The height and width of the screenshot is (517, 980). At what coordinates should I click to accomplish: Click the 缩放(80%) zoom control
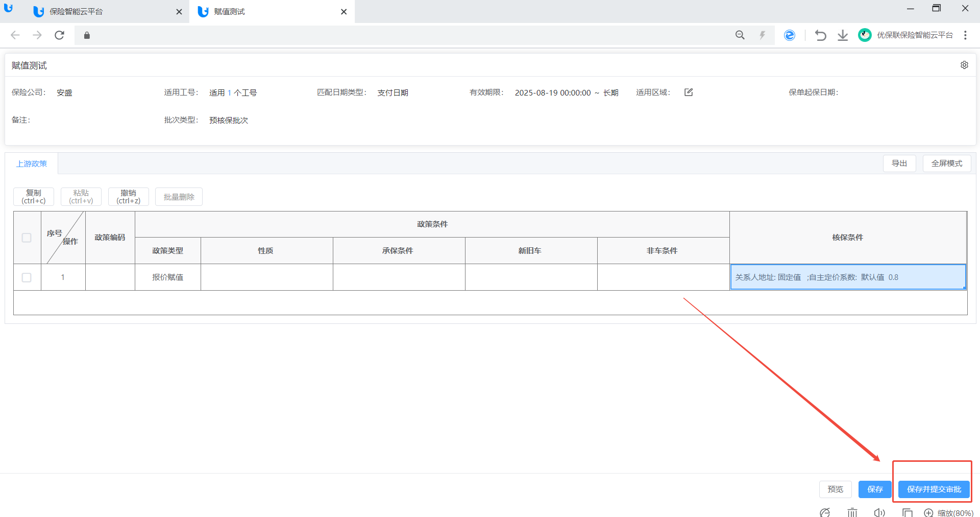949,513
